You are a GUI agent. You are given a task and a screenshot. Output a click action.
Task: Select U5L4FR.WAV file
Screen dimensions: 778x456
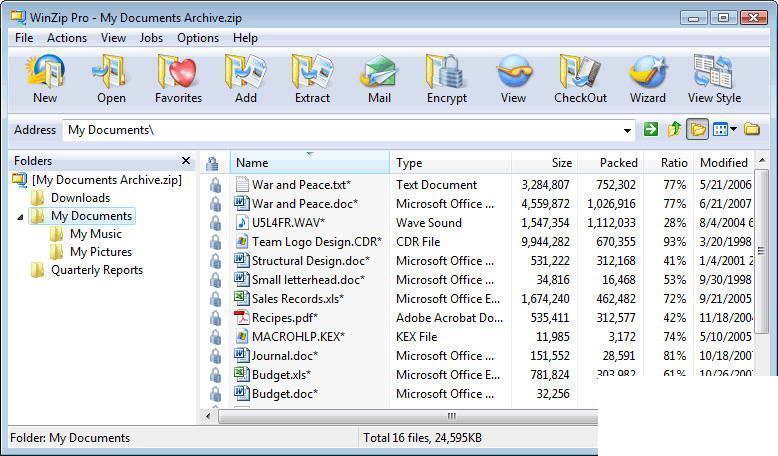288,223
